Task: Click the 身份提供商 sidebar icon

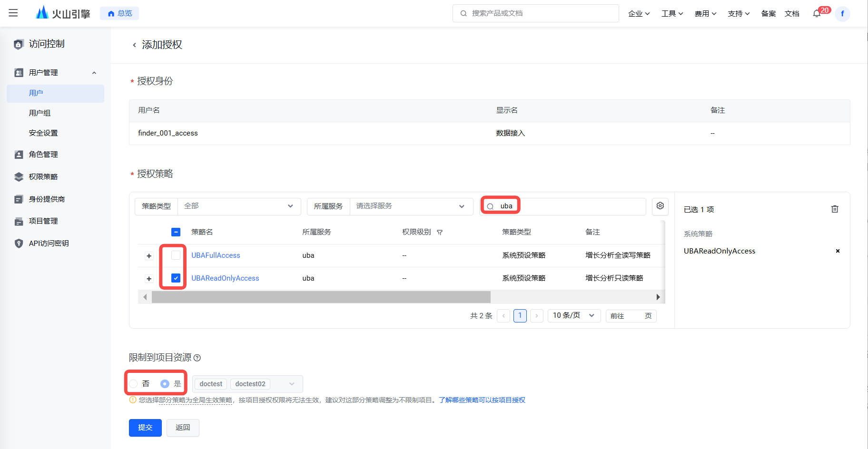Action: click(19, 199)
